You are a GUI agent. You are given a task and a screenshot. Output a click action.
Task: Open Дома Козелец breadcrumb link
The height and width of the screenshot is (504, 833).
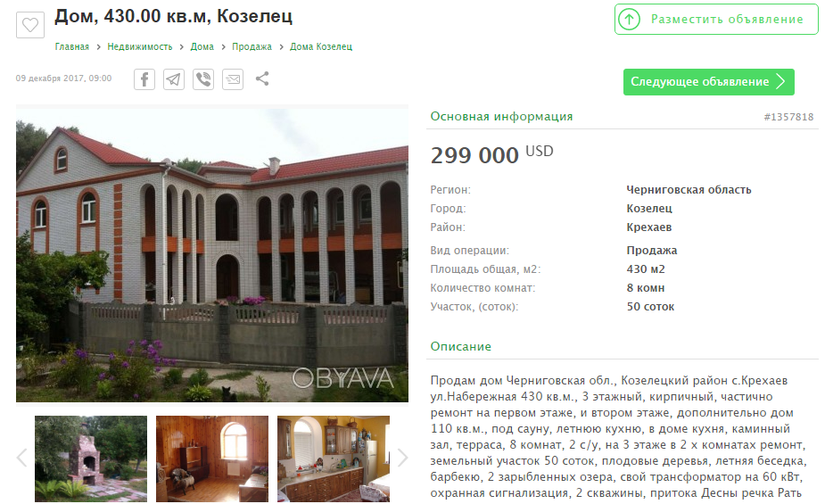click(x=321, y=46)
